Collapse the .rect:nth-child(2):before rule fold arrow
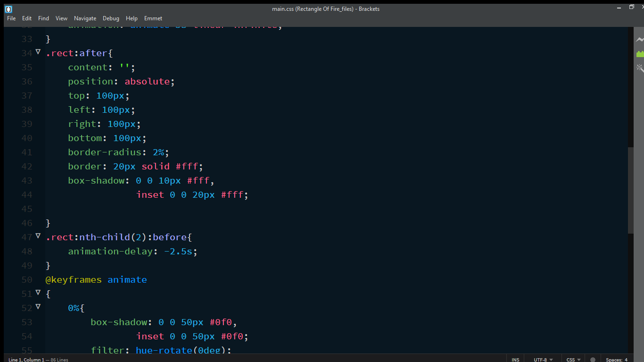This screenshot has height=362, width=644. [38, 236]
